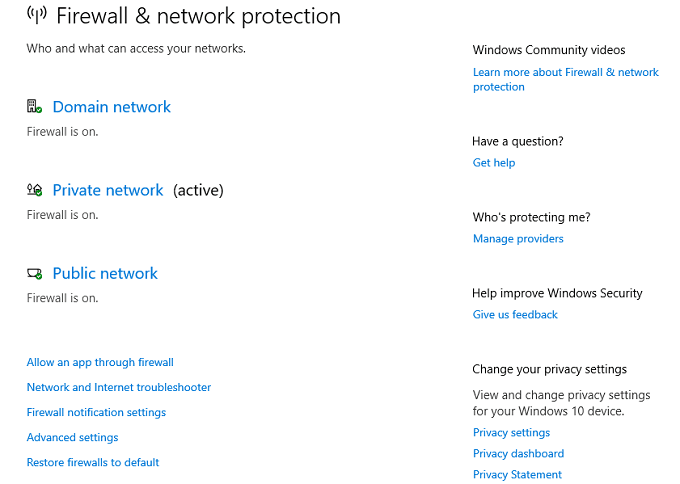The height and width of the screenshot is (484, 680).
Task: Click Give us feedback
Action: point(515,314)
